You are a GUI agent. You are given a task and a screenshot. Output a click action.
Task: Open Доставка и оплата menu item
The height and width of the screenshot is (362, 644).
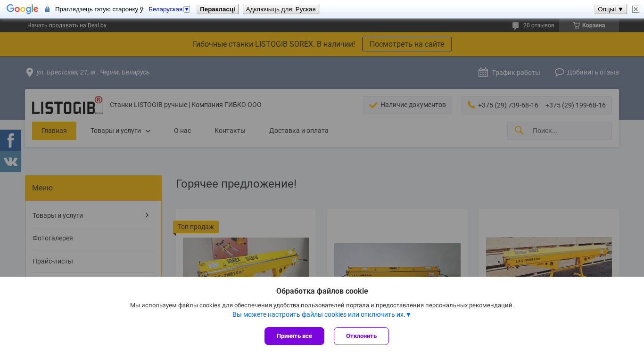[299, 131]
